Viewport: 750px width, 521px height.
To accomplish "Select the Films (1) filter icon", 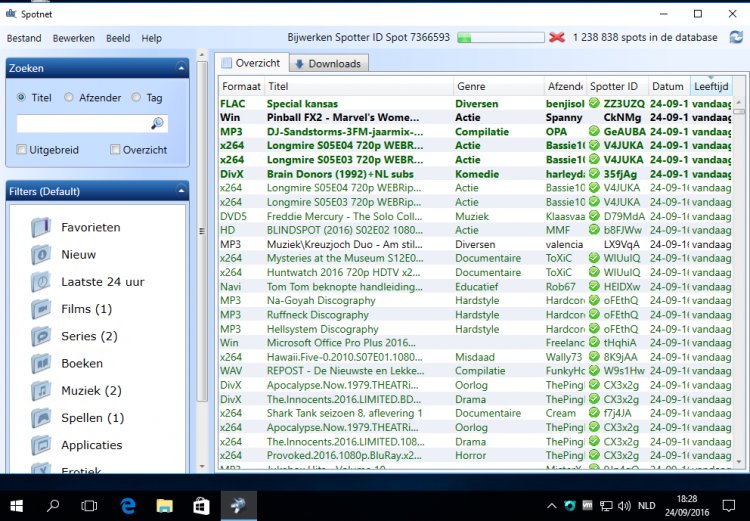I will point(40,309).
